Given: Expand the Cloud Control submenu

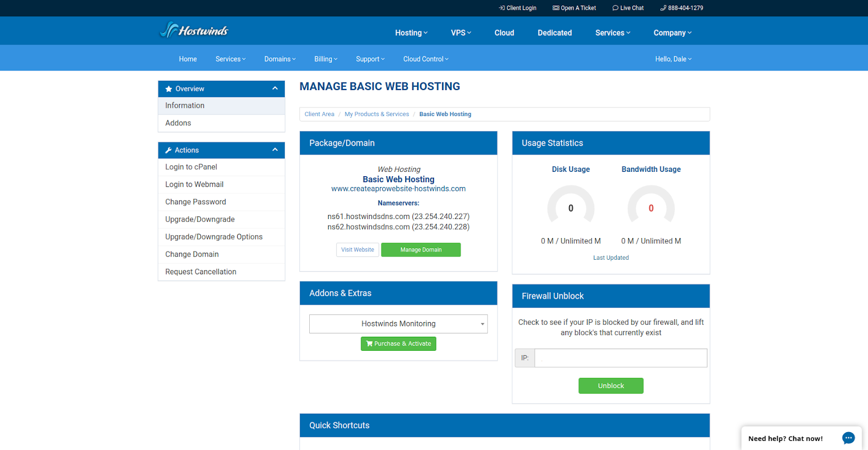Looking at the screenshot, I should click(426, 59).
